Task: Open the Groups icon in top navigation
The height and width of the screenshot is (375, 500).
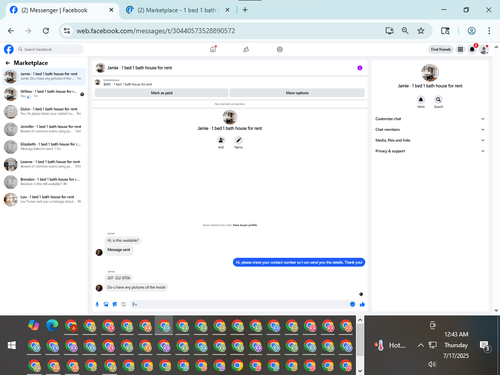Action: [280, 49]
